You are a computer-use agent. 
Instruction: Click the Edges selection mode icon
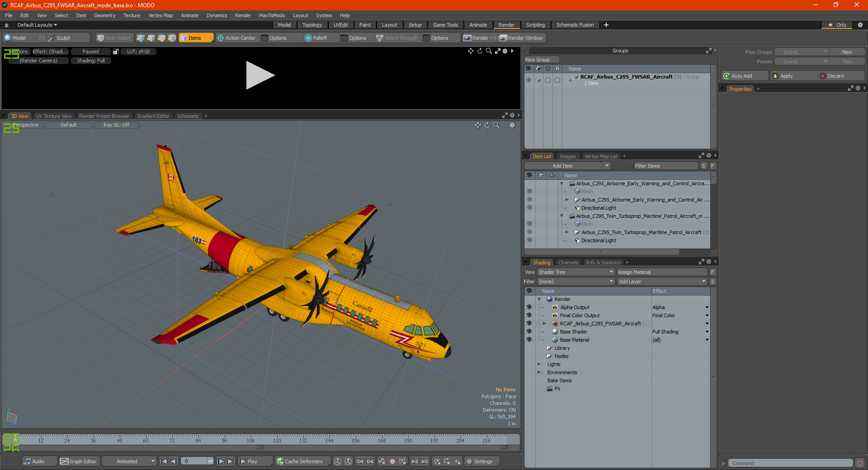151,38
